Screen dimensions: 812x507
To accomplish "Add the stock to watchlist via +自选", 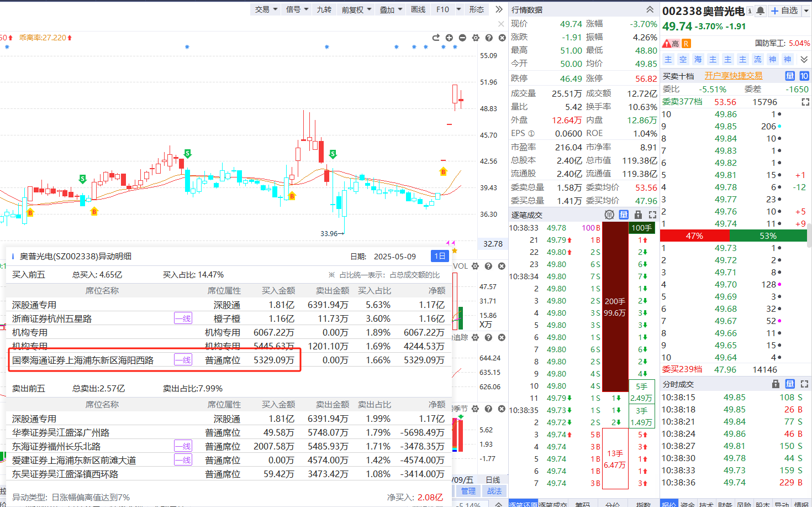I will (x=784, y=11).
